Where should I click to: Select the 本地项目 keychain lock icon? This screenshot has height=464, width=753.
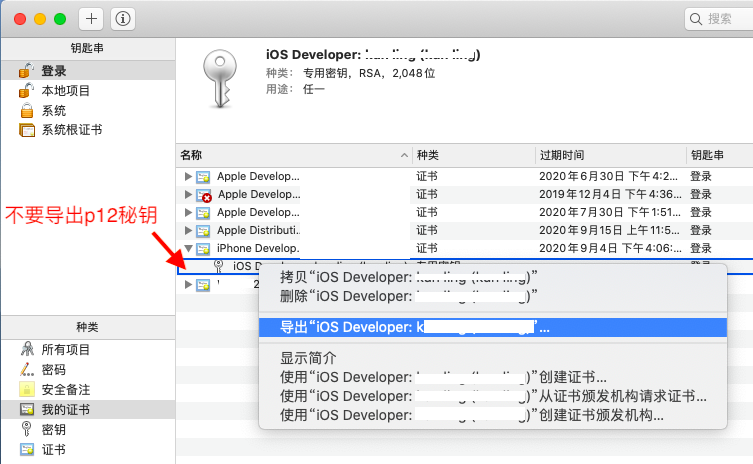coord(26,90)
